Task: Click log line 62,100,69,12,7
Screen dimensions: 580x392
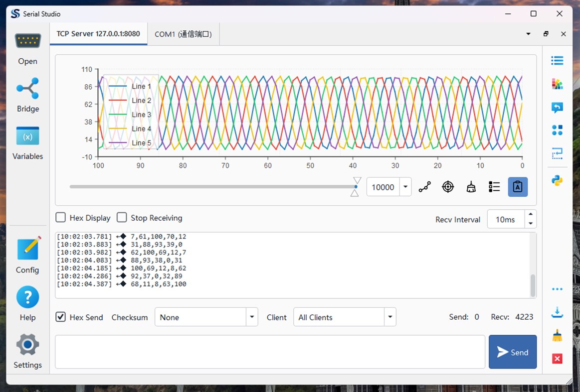Action: tap(121, 253)
